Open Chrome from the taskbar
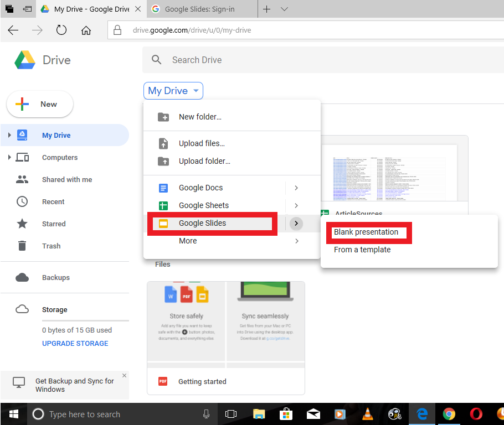 [x=449, y=414]
